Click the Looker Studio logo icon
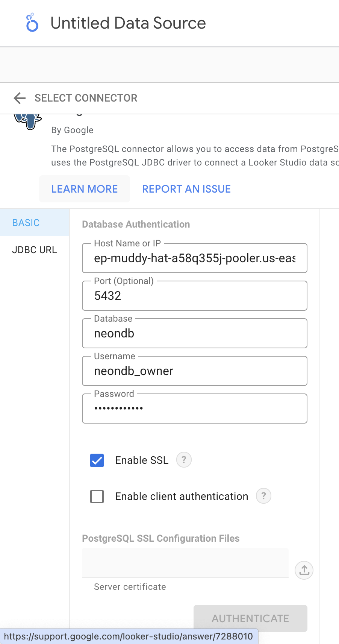Image resolution: width=339 pixels, height=644 pixels. tap(32, 23)
